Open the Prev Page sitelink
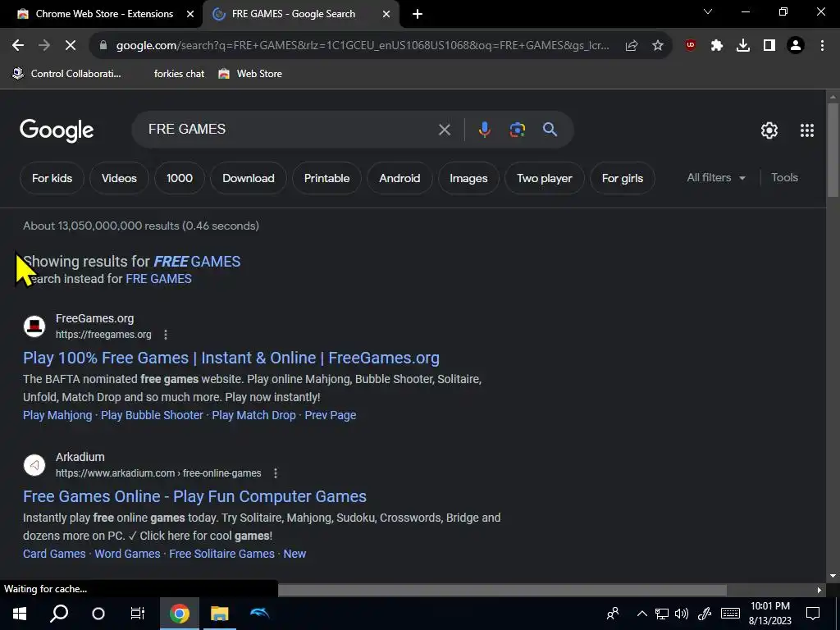 coord(331,415)
